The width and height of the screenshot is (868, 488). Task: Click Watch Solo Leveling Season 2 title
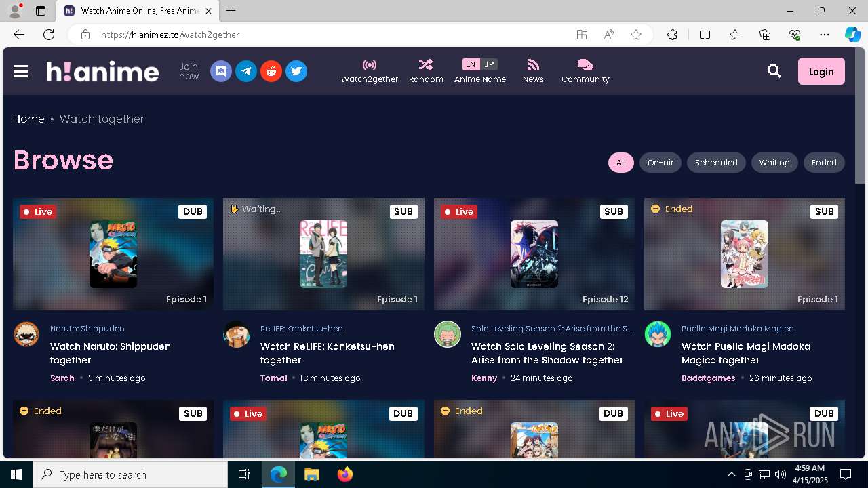tap(547, 353)
